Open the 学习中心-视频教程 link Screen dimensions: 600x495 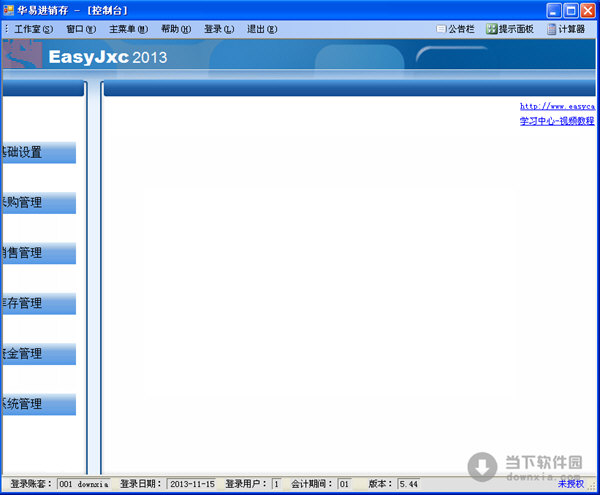(x=557, y=121)
